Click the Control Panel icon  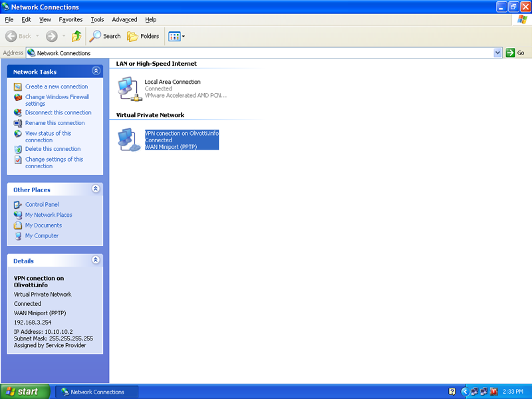tap(18, 205)
